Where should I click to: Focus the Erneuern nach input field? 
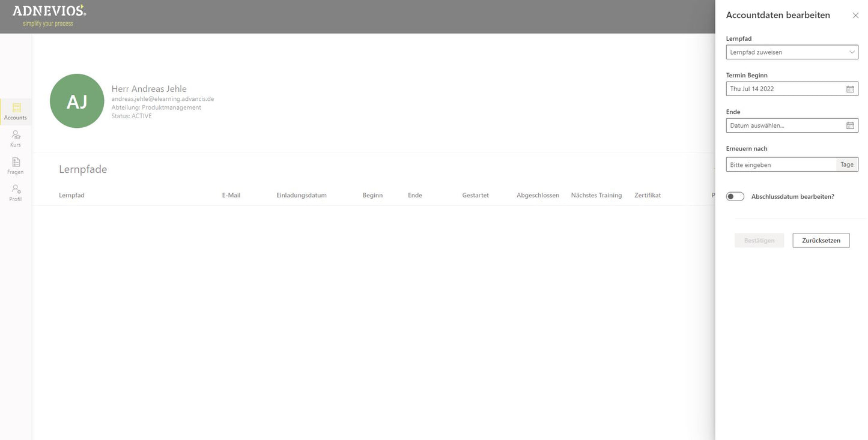point(781,164)
